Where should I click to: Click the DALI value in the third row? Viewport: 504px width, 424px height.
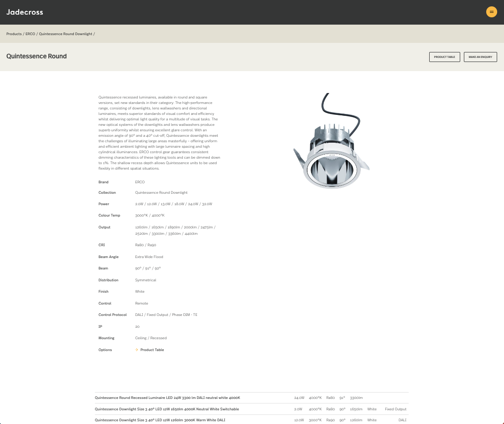402,420
